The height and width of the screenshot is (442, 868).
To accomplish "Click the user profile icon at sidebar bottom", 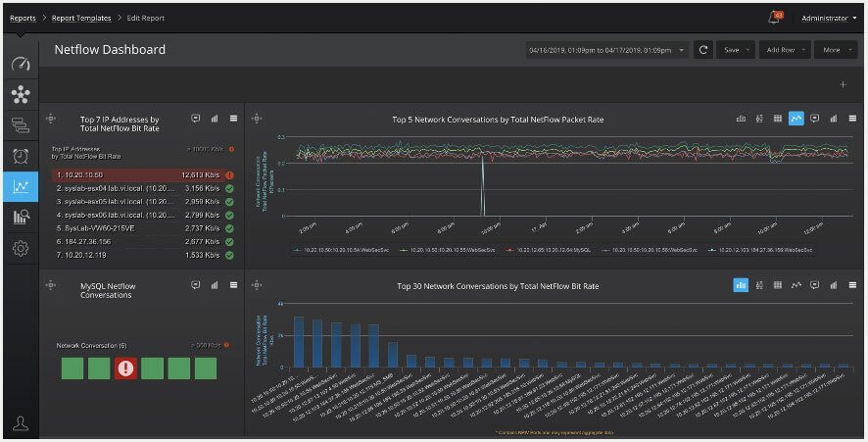I will [21, 423].
